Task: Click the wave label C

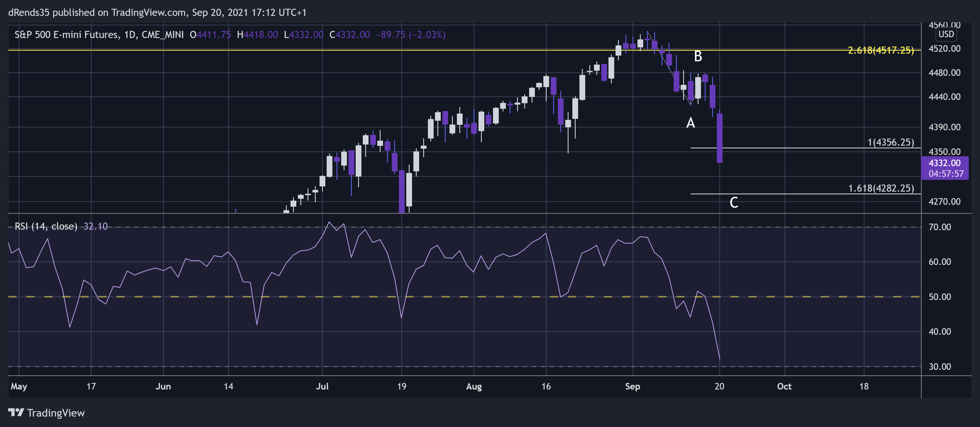Action: tap(734, 203)
